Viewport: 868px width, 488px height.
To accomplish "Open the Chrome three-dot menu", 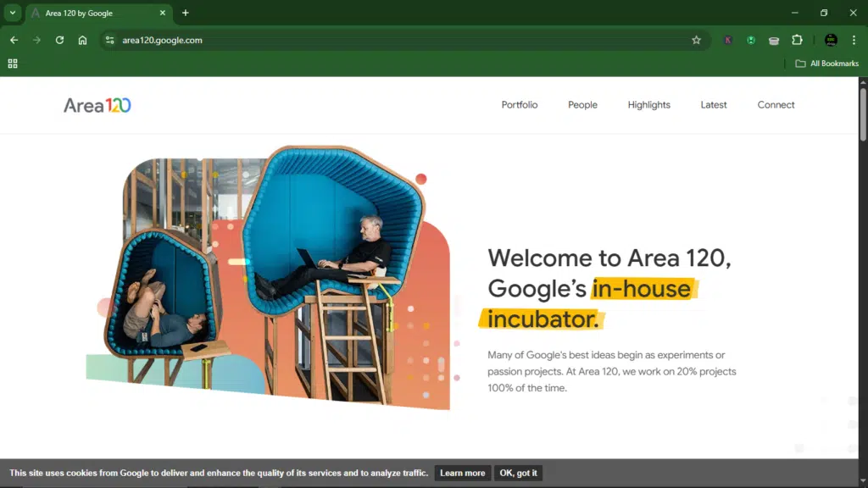I will pos(854,40).
